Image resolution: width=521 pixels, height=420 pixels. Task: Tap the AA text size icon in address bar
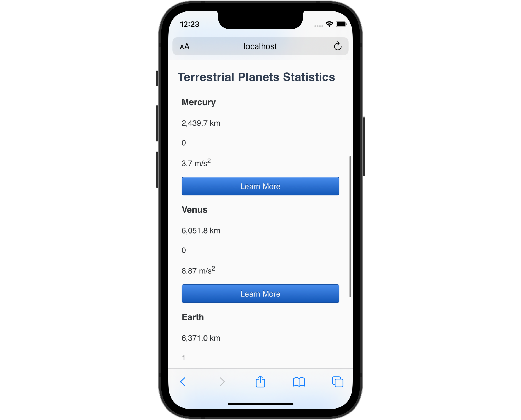186,46
